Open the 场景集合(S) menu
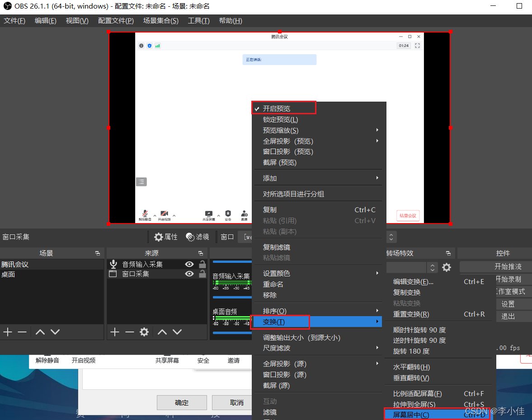532x420 pixels. (161, 21)
